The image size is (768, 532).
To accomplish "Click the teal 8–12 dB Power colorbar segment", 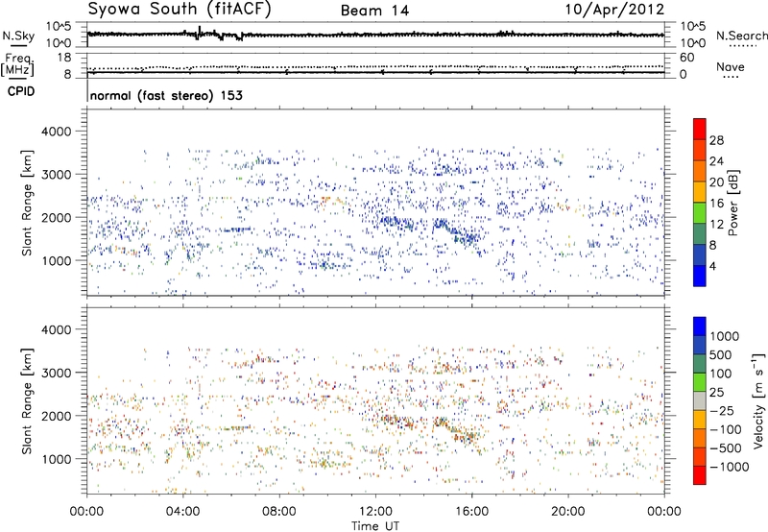I will pyautogui.click(x=700, y=234).
